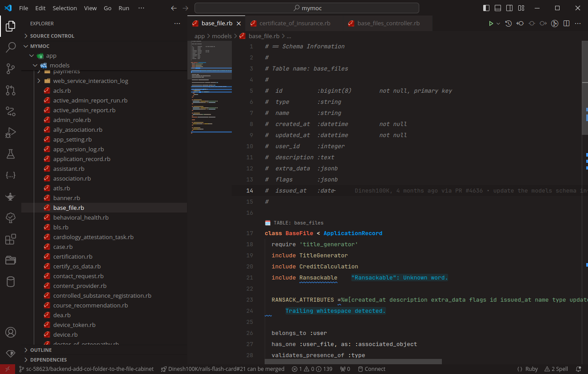
Task: Click Connect in the status bar
Action: pyautogui.click(x=372, y=369)
